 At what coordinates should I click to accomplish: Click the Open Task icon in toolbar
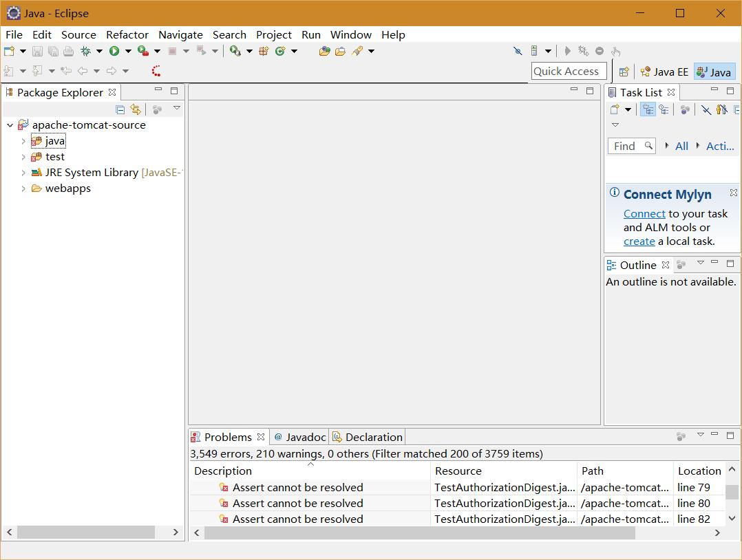[x=340, y=51]
